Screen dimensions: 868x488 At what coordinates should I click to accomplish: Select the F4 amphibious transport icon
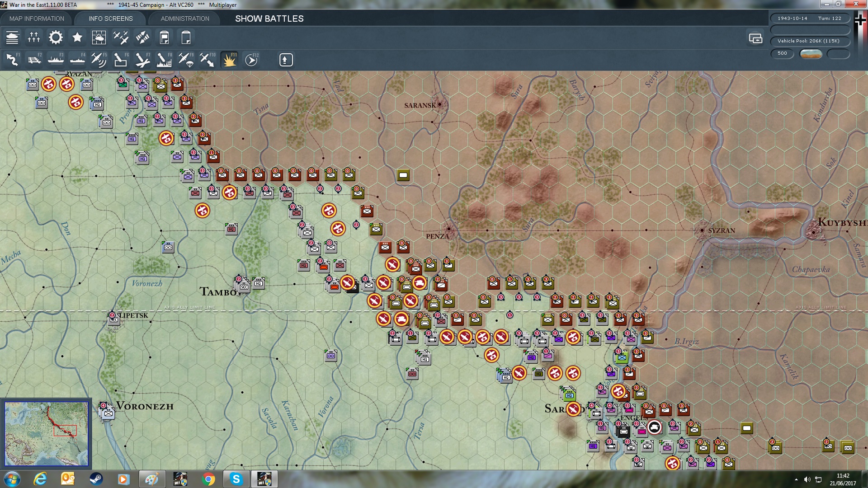tap(77, 60)
